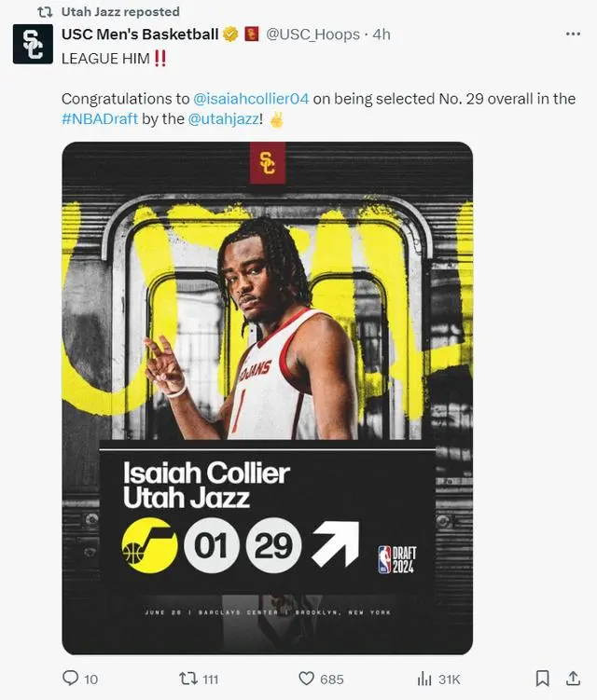
Task: Open the #NBADraft hashtag link
Action: pyautogui.click(x=100, y=118)
